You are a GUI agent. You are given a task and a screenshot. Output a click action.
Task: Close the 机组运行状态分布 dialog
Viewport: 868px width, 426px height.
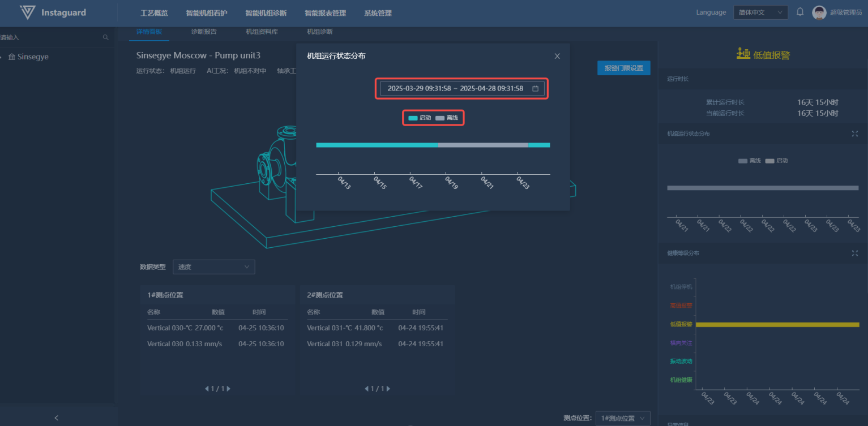557,56
